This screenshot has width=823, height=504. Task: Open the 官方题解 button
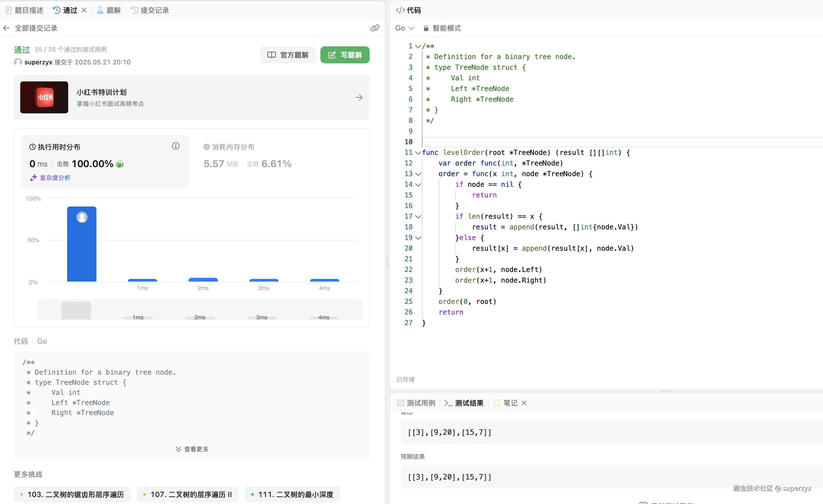coord(288,55)
